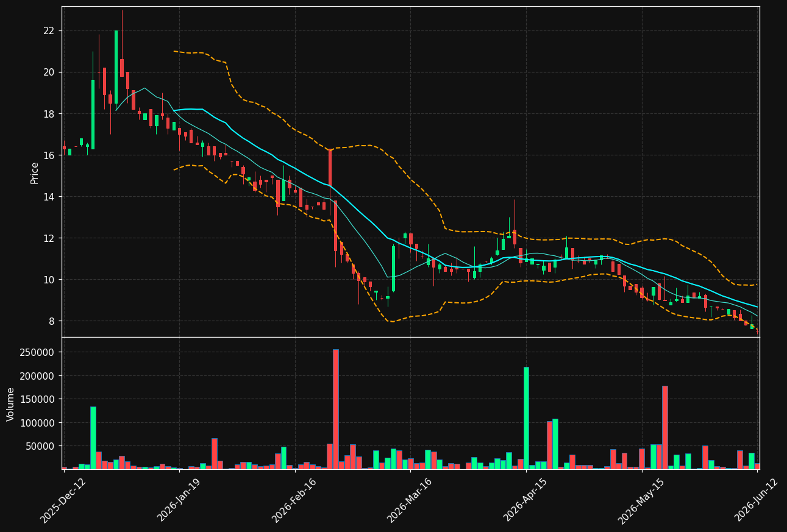Select the 'Volume' y-axis title
This screenshot has height=532, width=787.
tap(10, 404)
